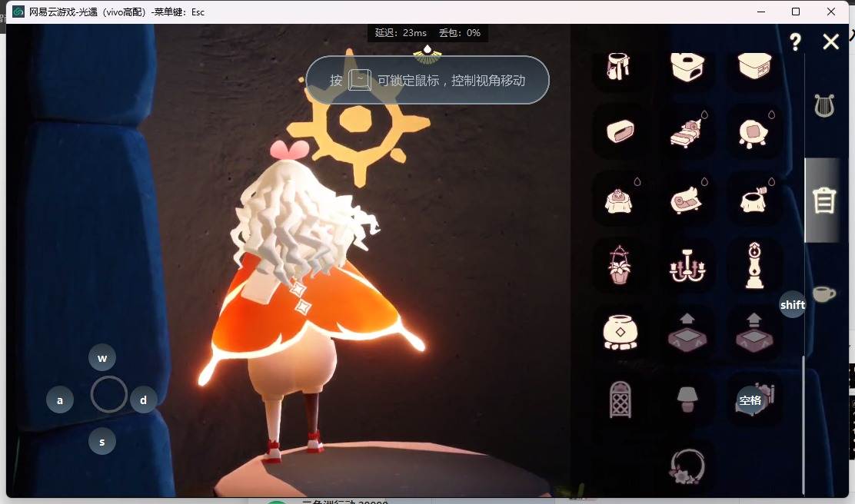The height and width of the screenshot is (504, 855).
Task: Select the stove block with top hole
Action: (687, 67)
